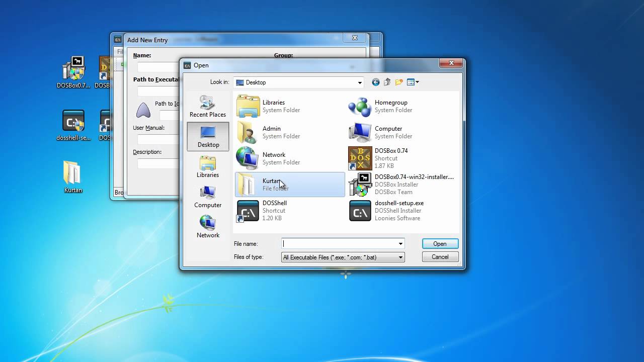Click Name field in Add New Entry

tap(158, 67)
